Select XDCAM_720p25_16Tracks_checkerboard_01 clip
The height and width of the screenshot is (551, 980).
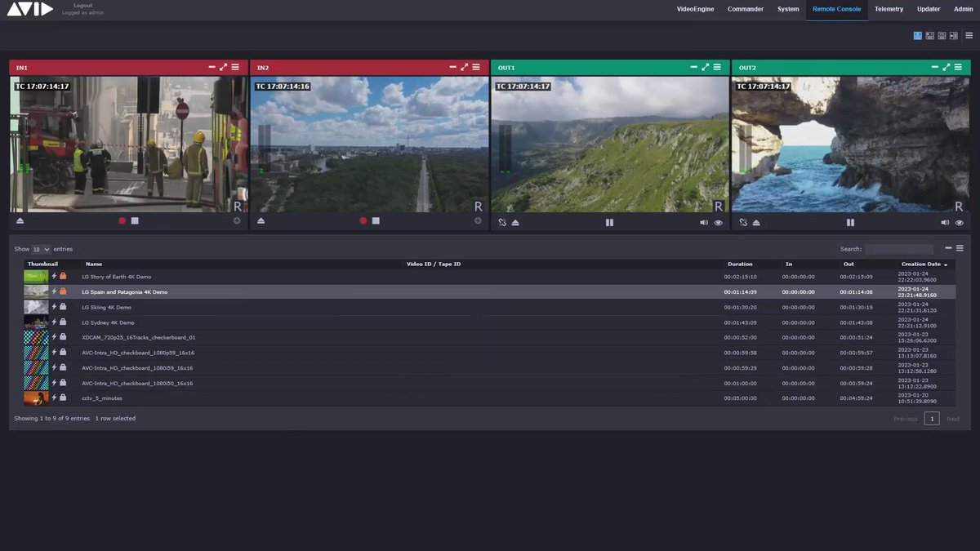[489, 337]
